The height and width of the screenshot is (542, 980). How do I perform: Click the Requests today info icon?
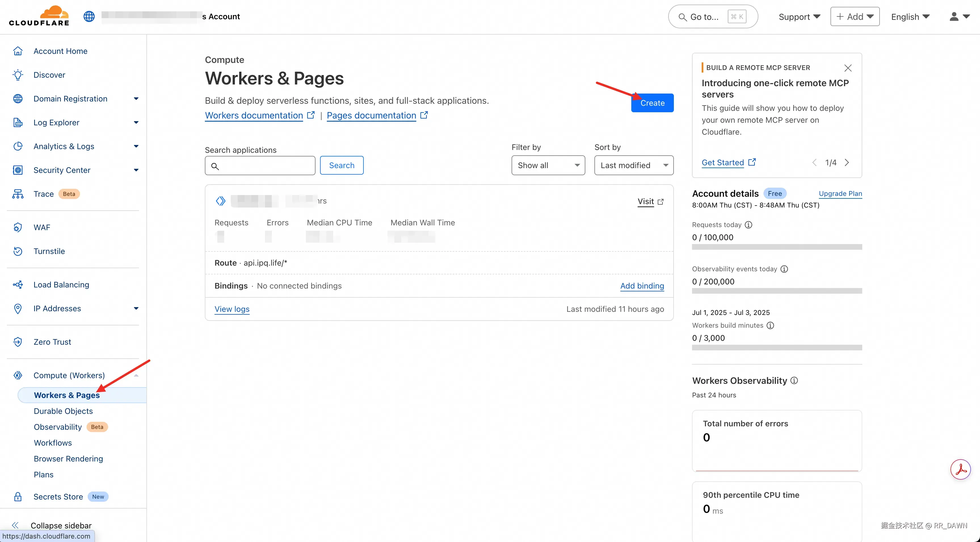748,225
